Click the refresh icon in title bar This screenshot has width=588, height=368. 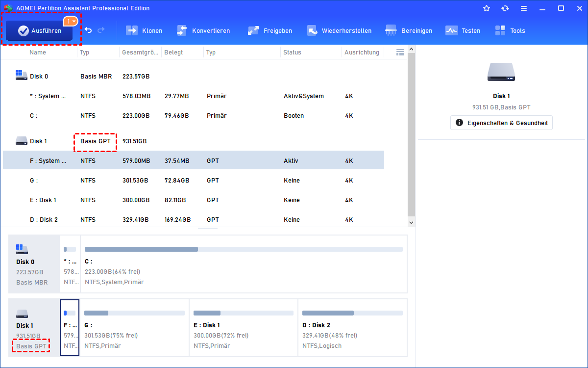(x=505, y=8)
